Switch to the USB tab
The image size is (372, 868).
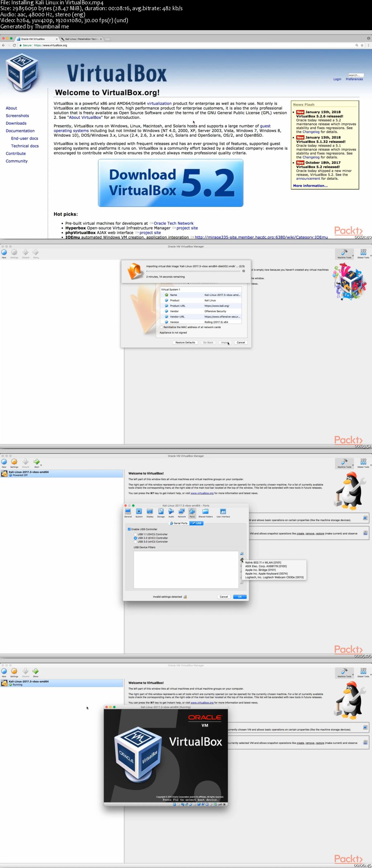pos(197,523)
